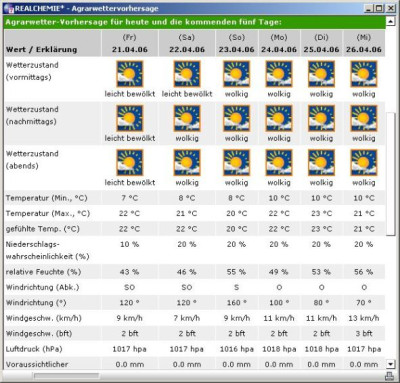Click the 'Windrichtung (°)' row label

click(x=36, y=303)
